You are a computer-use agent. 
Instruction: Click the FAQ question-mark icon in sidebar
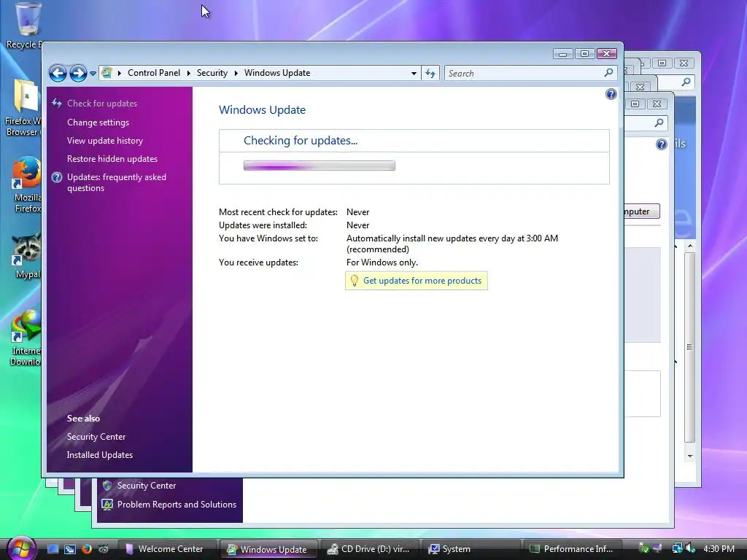pos(57,177)
